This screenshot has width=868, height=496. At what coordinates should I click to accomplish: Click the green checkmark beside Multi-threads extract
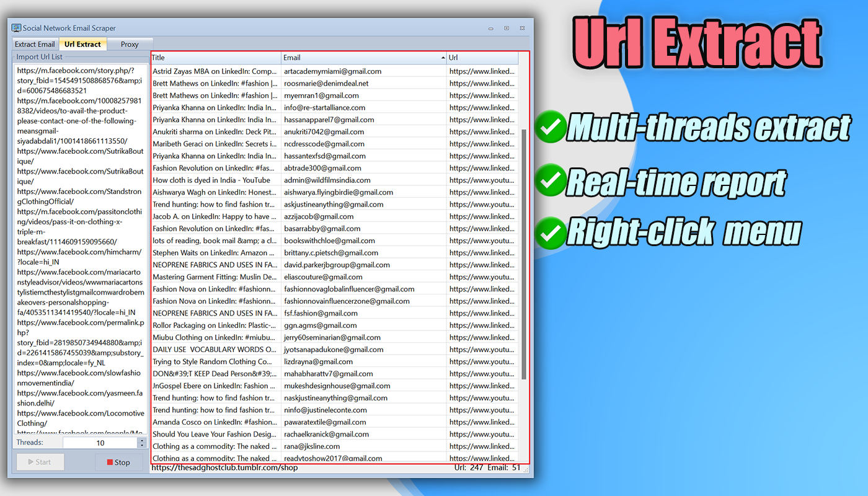pos(549,127)
